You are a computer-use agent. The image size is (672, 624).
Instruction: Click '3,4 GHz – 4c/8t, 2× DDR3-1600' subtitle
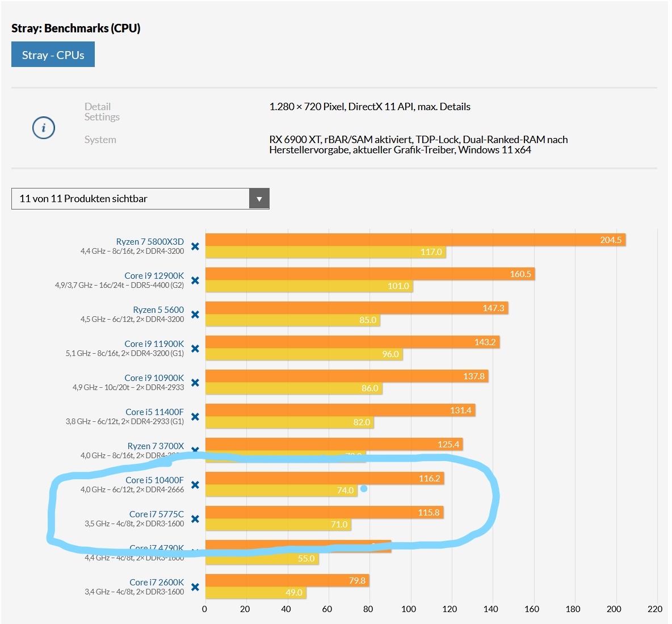pos(135,592)
